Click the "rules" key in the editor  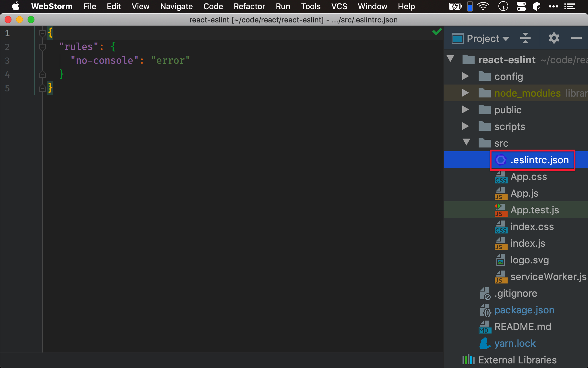pyautogui.click(x=79, y=47)
